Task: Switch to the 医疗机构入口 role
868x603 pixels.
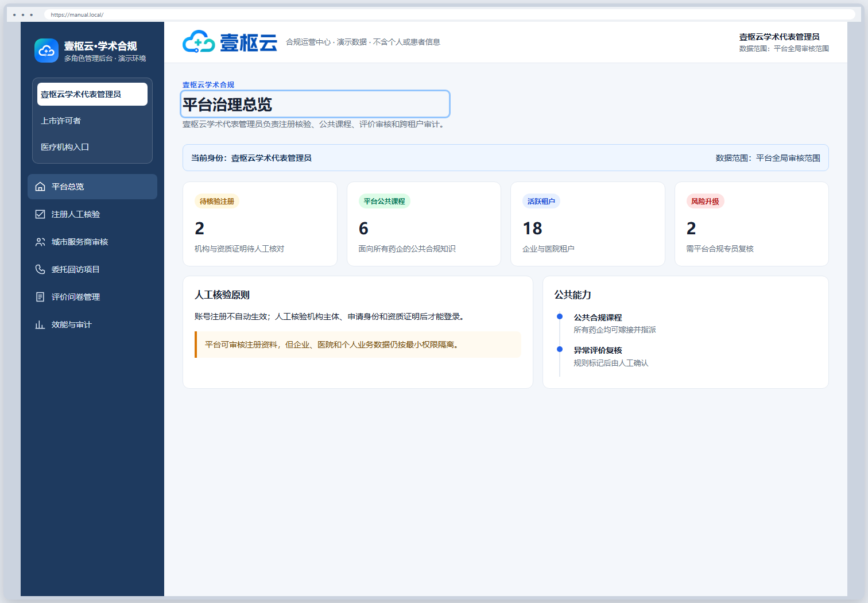Action: (92, 147)
